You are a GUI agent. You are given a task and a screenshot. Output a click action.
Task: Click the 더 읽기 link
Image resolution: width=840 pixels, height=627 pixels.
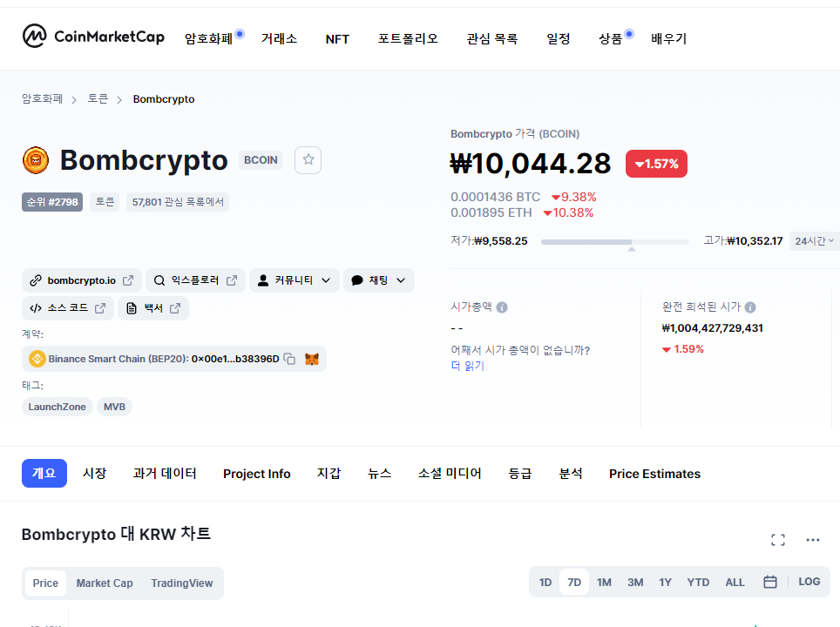point(468,366)
